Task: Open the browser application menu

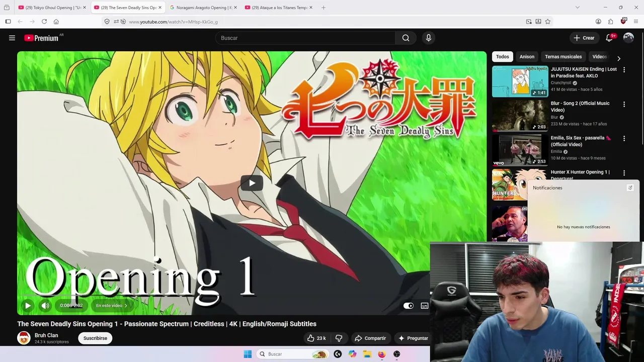Action: pyautogui.click(x=636, y=22)
